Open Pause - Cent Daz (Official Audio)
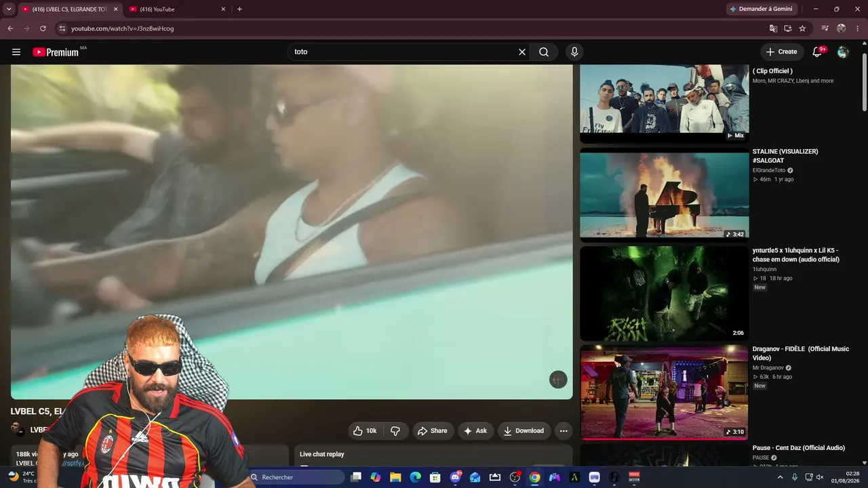This screenshot has width=868, height=488. click(799, 448)
